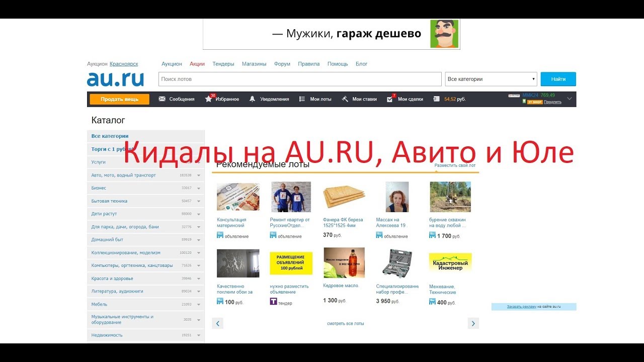Viewport: 644px width, 362px height.
Task: Click the Мужики, гараж дешево banner
Action: [x=332, y=34]
